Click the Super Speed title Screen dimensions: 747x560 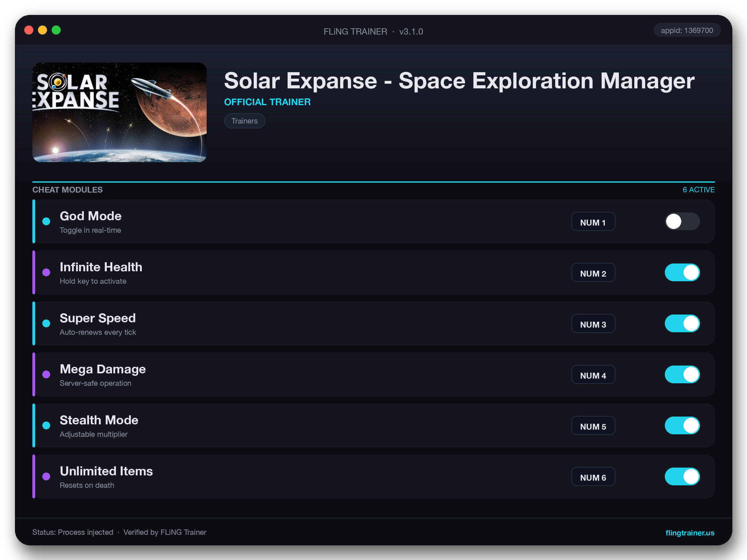[x=98, y=318]
